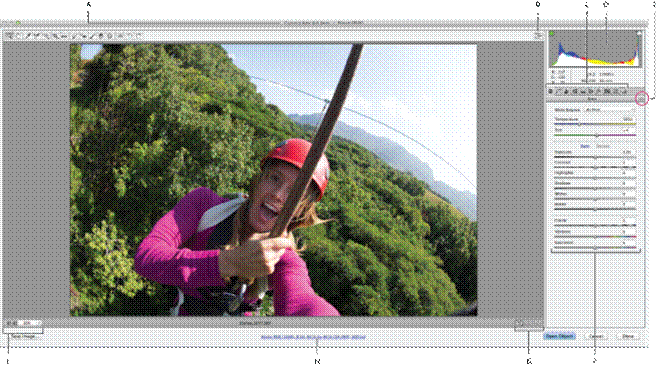Open Camera Raw preferences dialog icon
This screenshot has width=657, height=366.
pyautogui.click(x=121, y=36)
